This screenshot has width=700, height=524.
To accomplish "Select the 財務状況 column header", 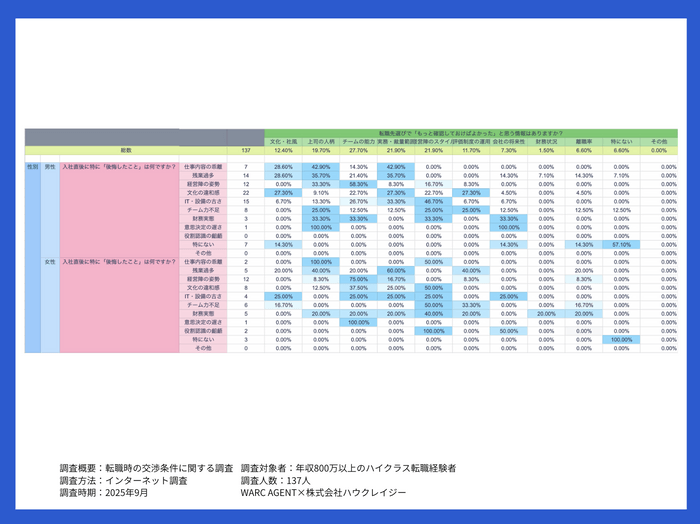I will tap(546, 142).
